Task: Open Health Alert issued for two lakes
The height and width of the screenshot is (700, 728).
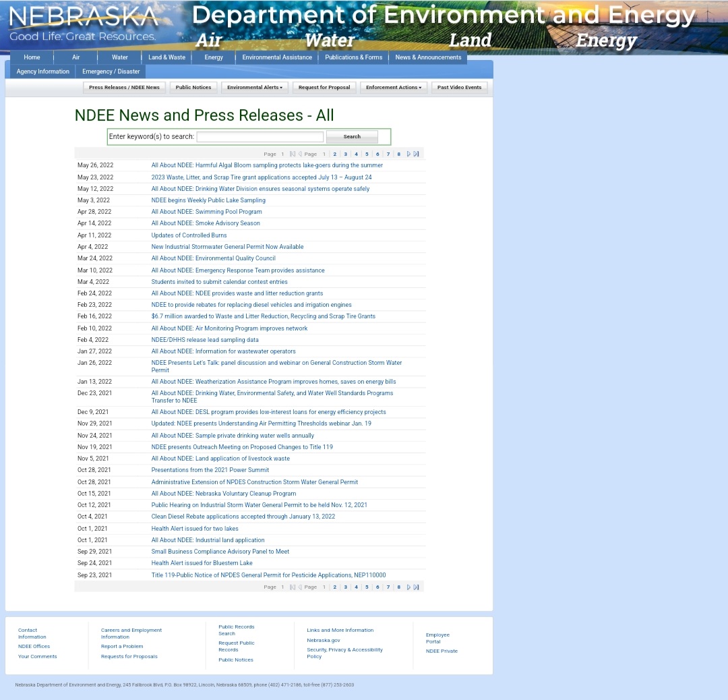Action: [195, 529]
